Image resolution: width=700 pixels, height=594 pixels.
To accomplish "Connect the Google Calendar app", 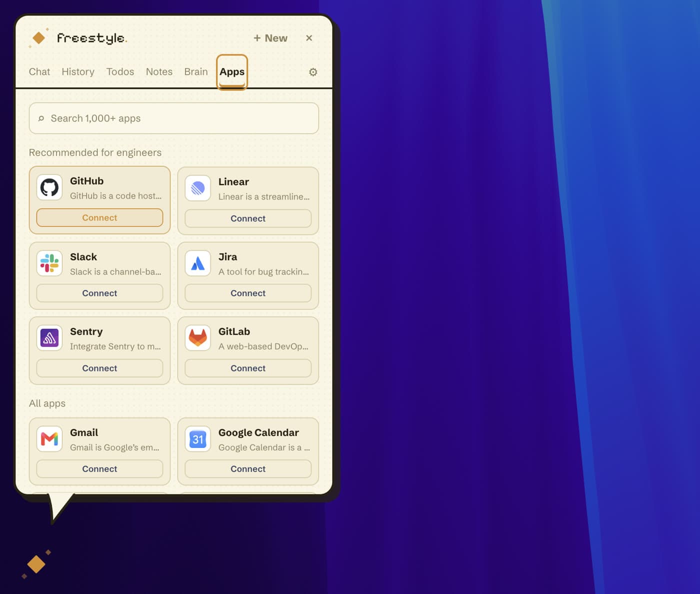I will point(248,469).
